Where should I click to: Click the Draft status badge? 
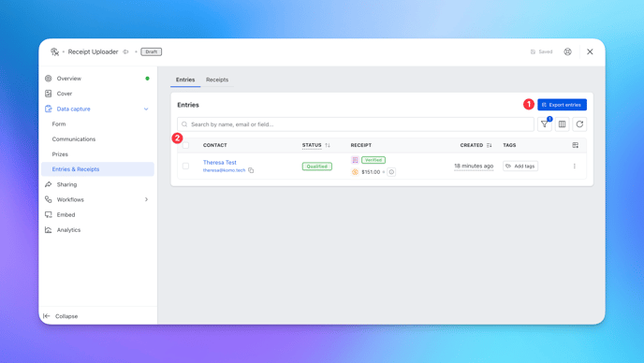[x=151, y=51]
